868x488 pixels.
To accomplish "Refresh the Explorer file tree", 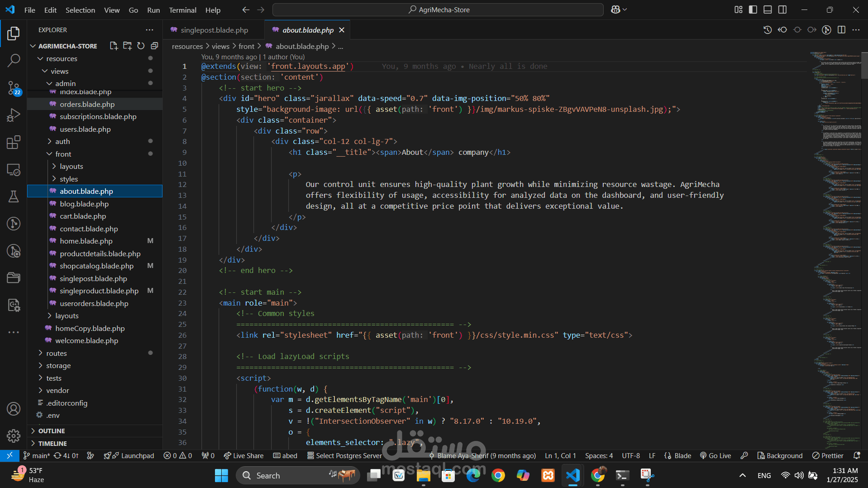I will click(141, 46).
